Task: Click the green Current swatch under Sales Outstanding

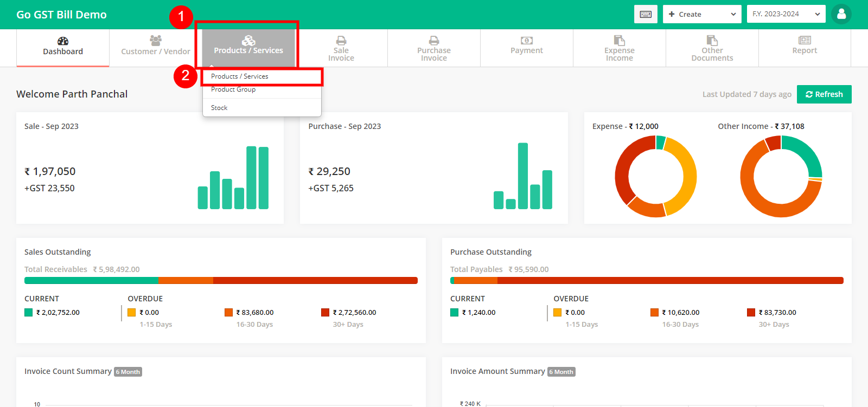Action: click(29, 313)
